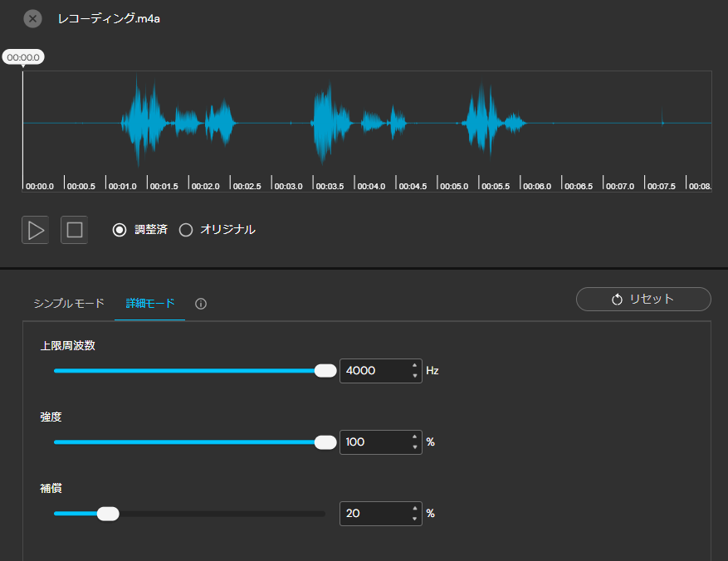Increase 上限周波数 with the up arrow

pyautogui.click(x=414, y=366)
